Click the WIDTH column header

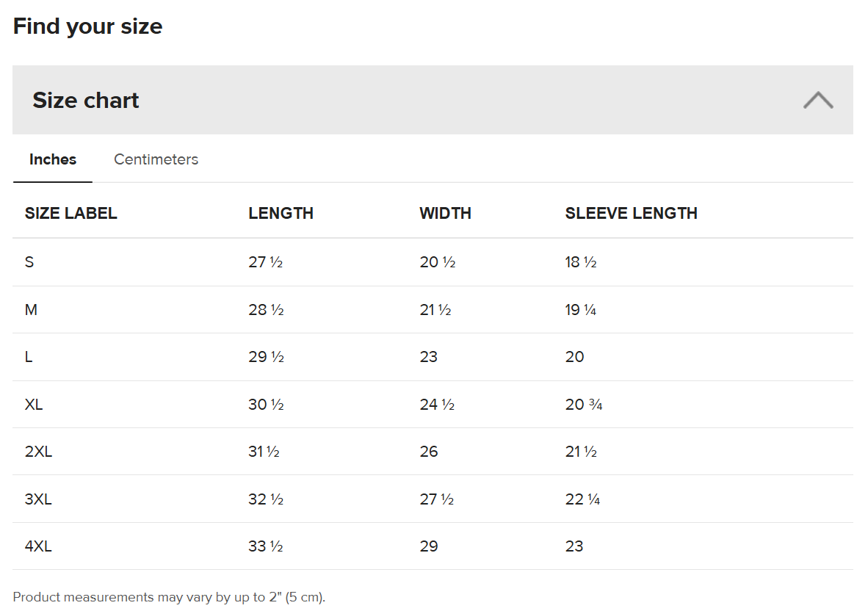point(445,214)
